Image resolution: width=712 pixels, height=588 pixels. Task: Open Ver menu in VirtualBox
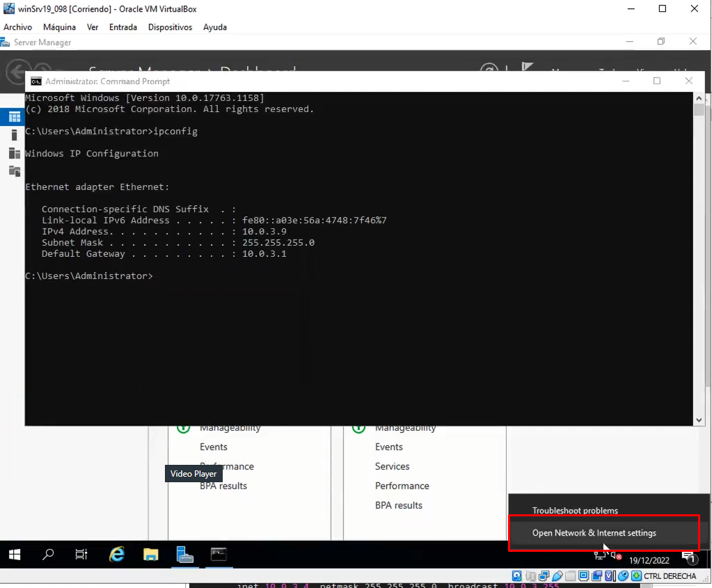coord(93,27)
